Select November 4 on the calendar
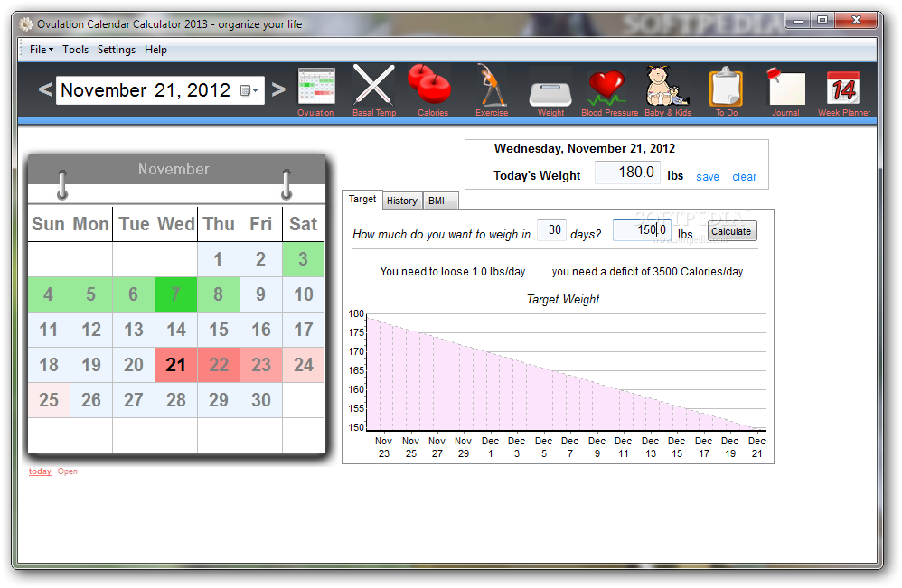The image size is (902, 588). click(49, 294)
